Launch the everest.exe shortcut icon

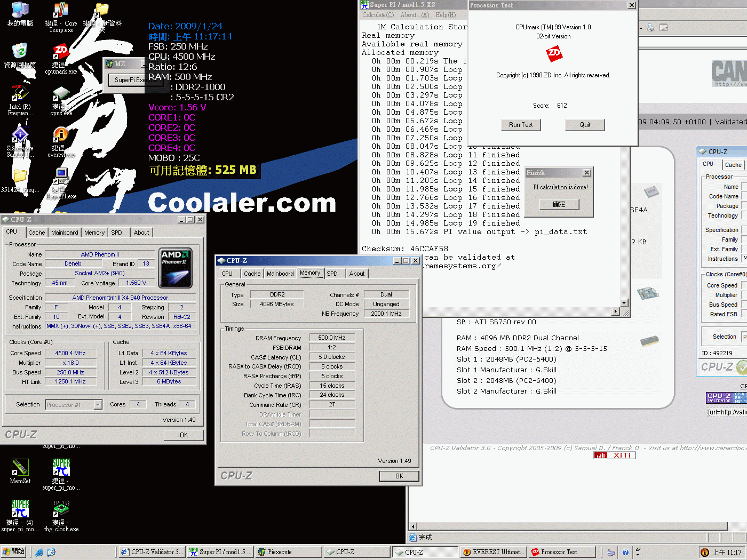tap(61, 135)
